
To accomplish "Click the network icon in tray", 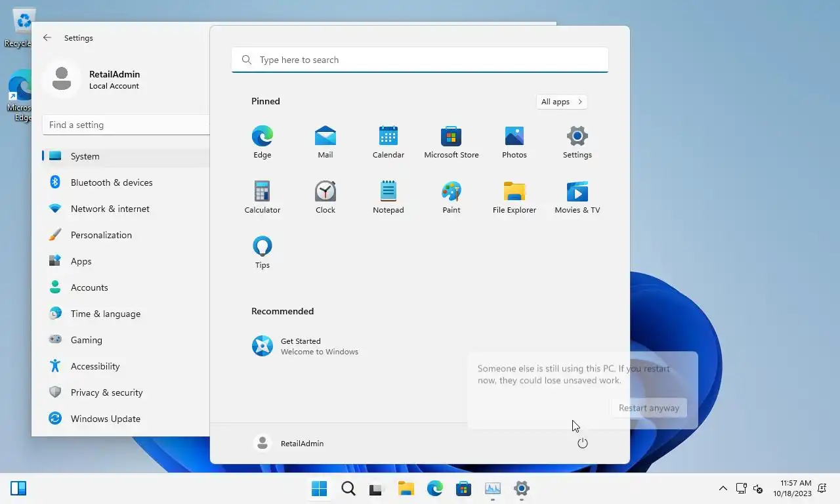I will point(742,488).
